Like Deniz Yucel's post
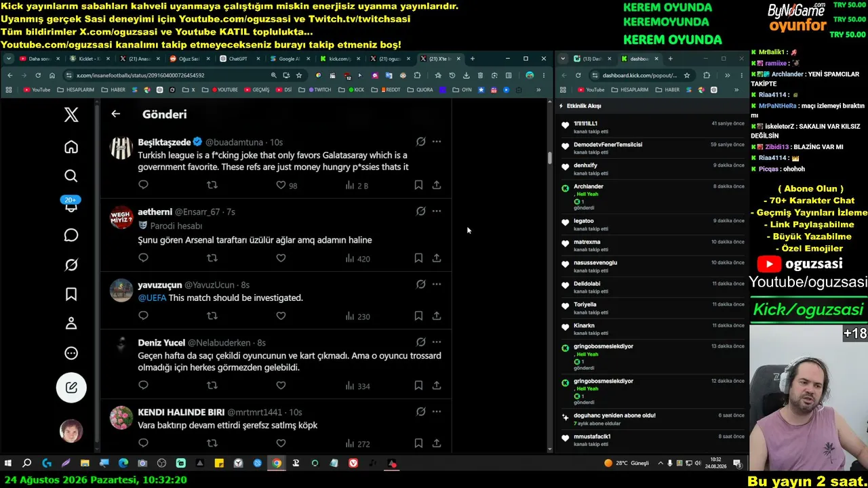Viewport: 868px width, 488px height. (x=281, y=386)
